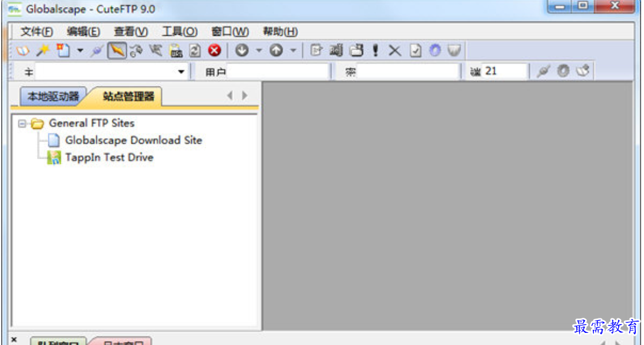
Task: Open the host address dropdown arrow
Action: pyautogui.click(x=180, y=72)
